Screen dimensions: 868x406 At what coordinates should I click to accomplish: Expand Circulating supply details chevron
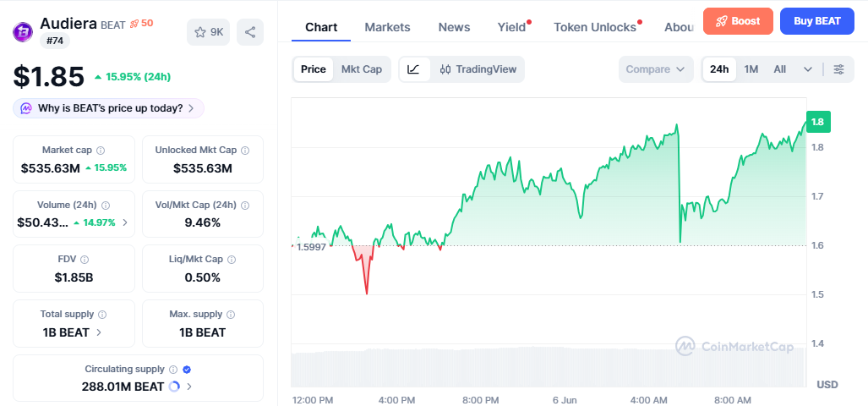click(189, 387)
